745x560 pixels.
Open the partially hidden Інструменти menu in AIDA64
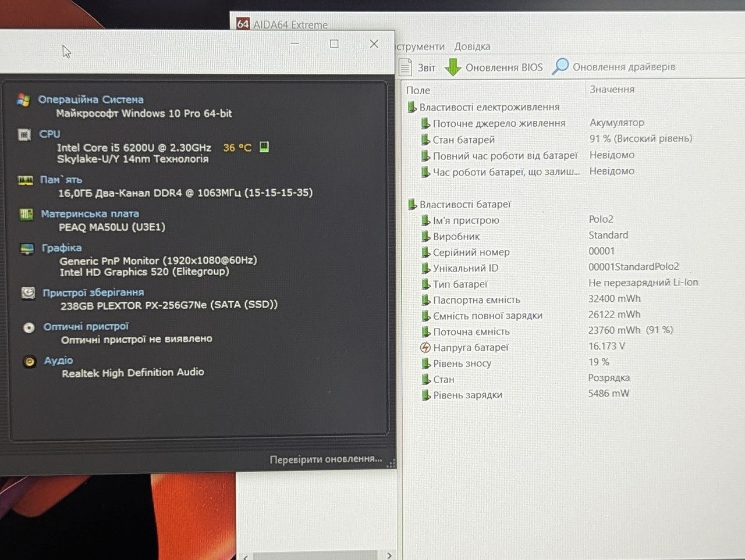point(420,47)
